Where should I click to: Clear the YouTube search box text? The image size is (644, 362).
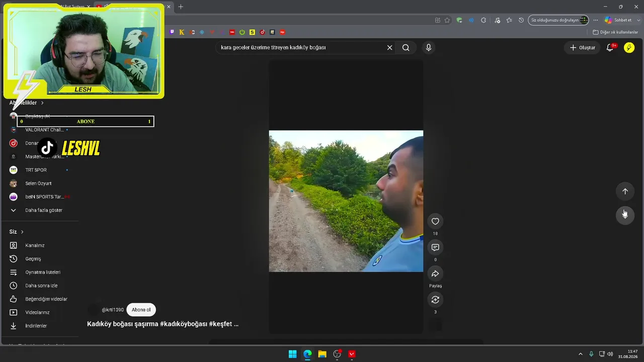pyautogui.click(x=389, y=48)
